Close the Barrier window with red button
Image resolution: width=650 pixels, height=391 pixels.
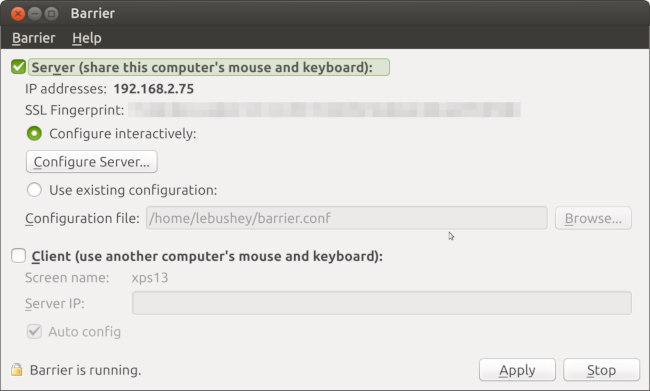point(18,14)
